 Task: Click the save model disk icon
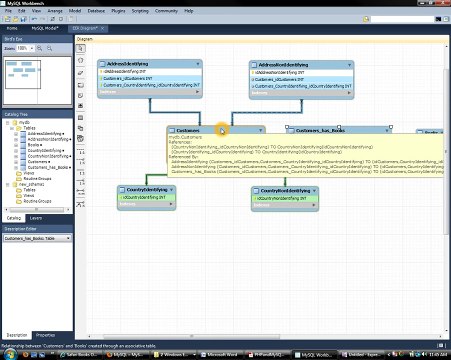click(23, 19)
